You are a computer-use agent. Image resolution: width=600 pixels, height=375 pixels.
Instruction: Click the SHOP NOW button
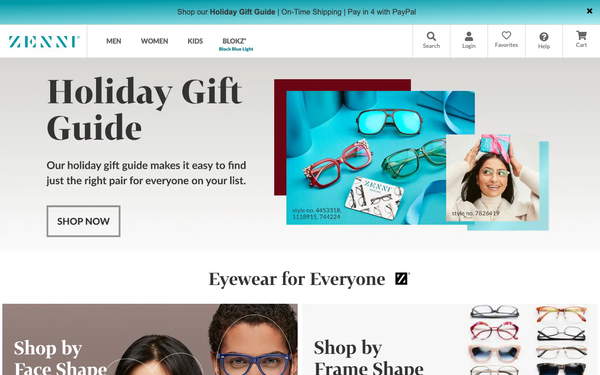(83, 221)
